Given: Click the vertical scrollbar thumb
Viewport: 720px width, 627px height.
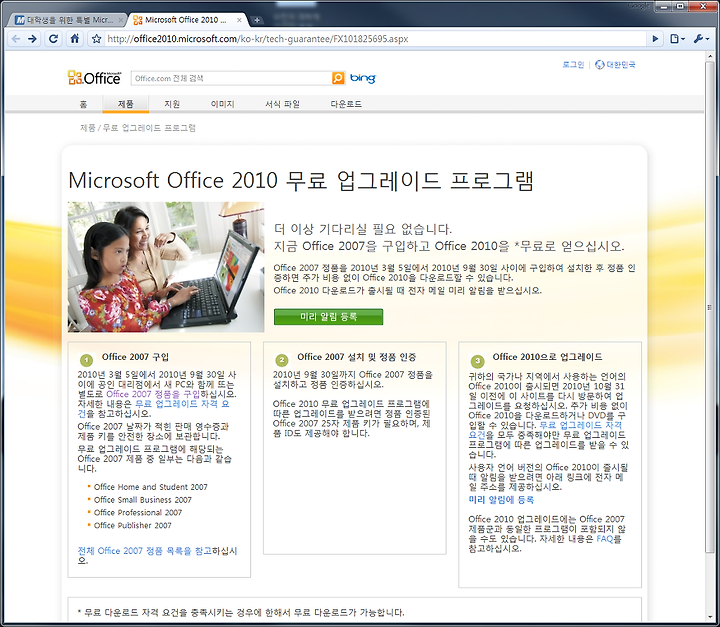Looking at the screenshot, I should pyautogui.click(x=710, y=307).
